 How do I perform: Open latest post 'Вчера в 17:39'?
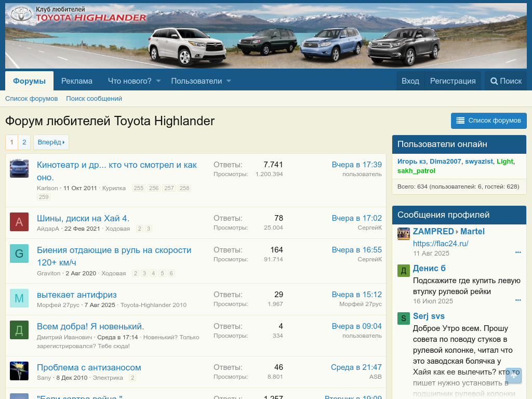[356, 165]
